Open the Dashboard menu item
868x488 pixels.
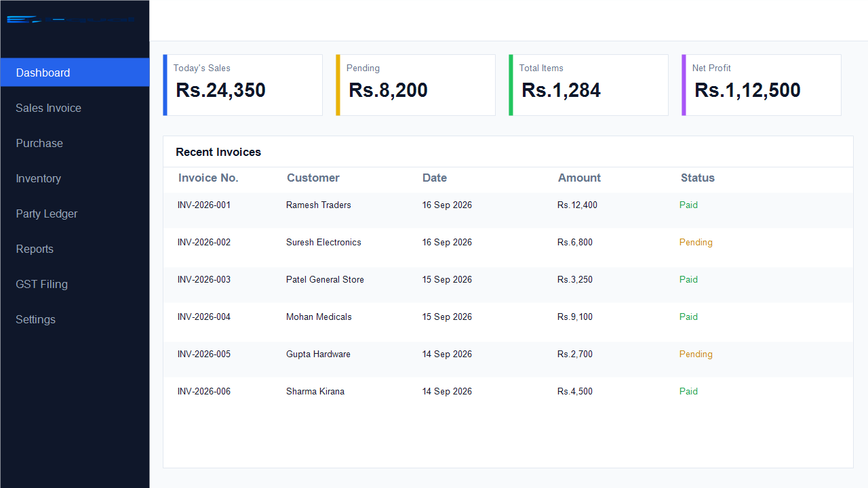[75, 73]
